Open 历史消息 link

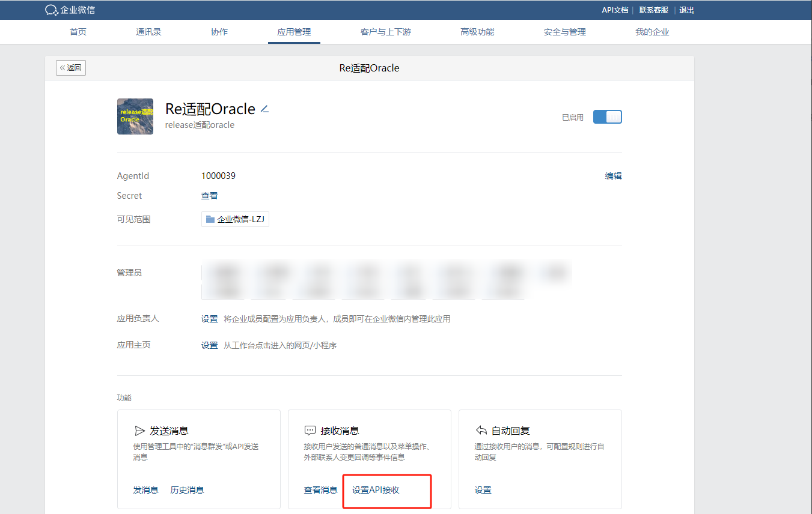(x=187, y=490)
